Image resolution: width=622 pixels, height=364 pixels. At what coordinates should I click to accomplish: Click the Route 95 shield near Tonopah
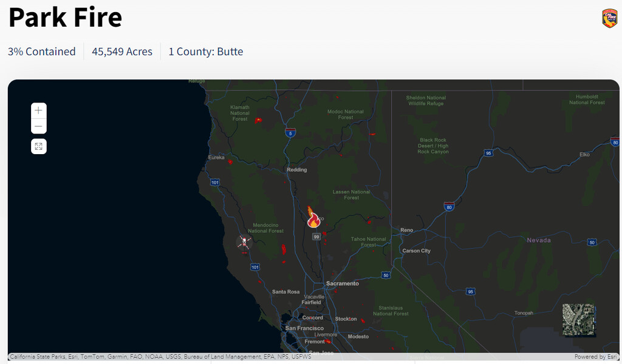coord(471,292)
